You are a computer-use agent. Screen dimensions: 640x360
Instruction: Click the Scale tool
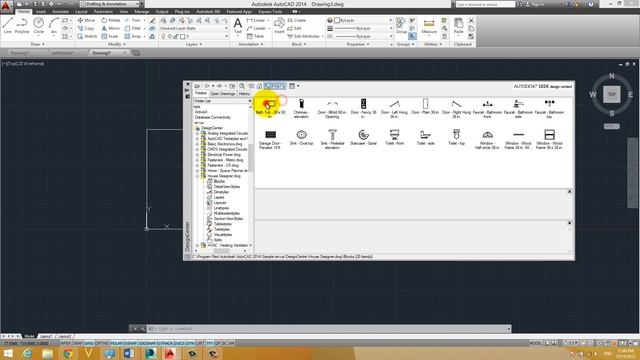point(110,36)
